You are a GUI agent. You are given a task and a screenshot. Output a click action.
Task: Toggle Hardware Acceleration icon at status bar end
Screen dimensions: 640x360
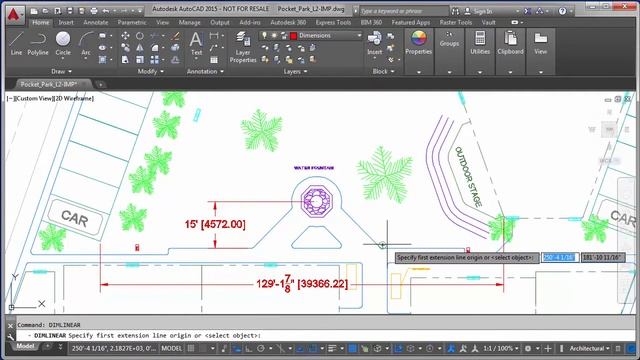(x=631, y=348)
